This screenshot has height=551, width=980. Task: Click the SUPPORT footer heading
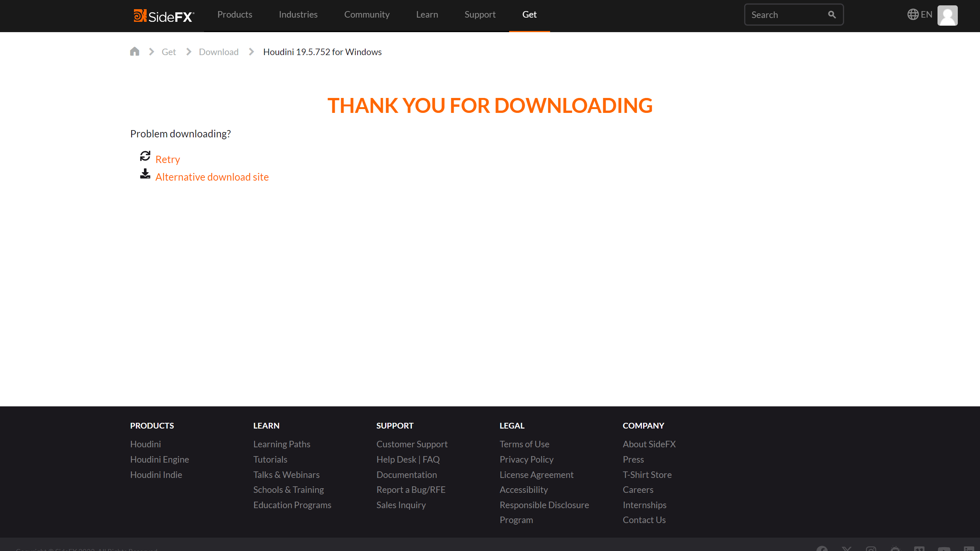coord(395,425)
